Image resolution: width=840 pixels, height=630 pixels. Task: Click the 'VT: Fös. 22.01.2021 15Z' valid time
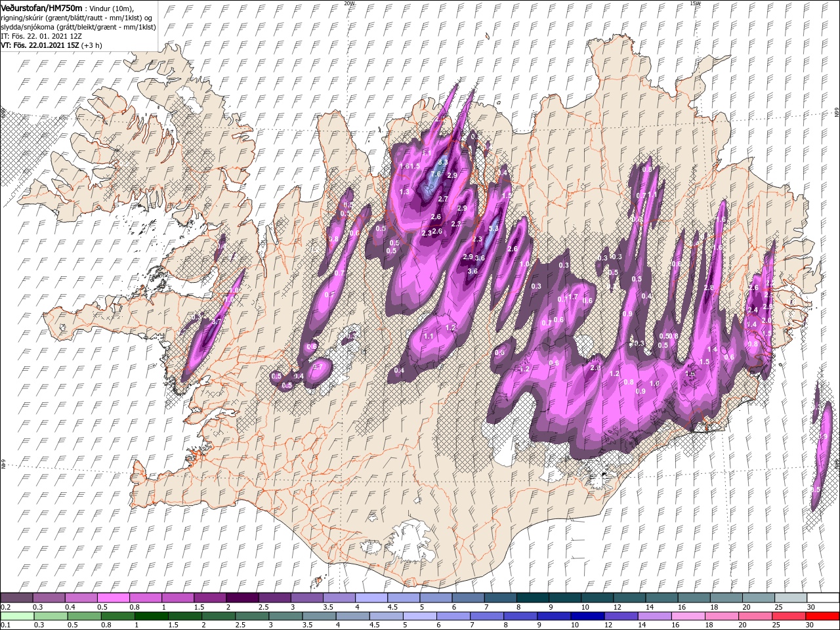click(40, 45)
